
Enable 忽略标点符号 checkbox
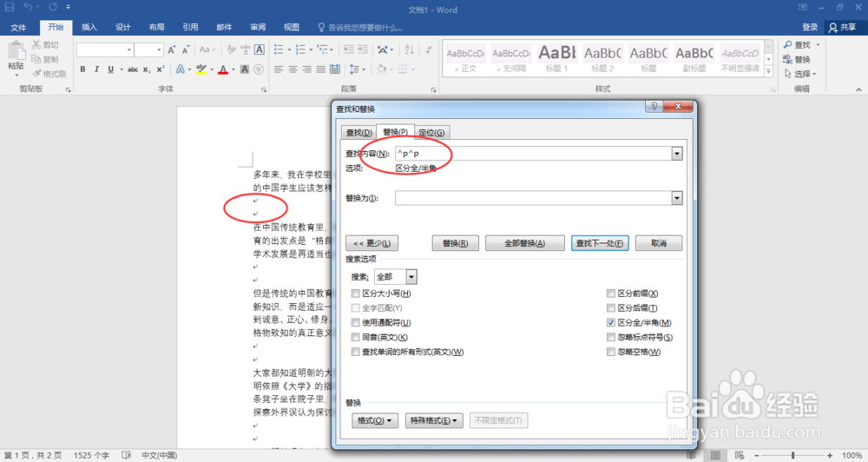tap(611, 337)
